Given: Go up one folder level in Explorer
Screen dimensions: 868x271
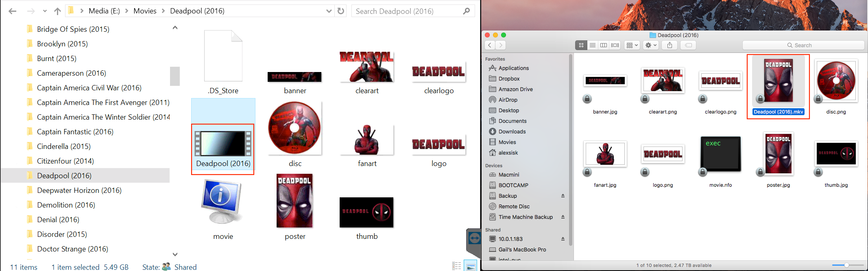Looking at the screenshot, I should click(57, 11).
